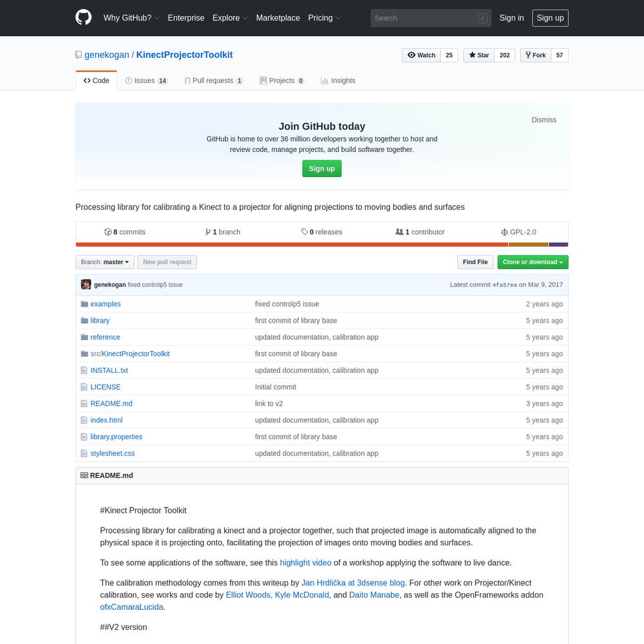This screenshot has height=644, width=644.
Task: Star the KinectProjectorToolkit repository
Action: click(479, 55)
